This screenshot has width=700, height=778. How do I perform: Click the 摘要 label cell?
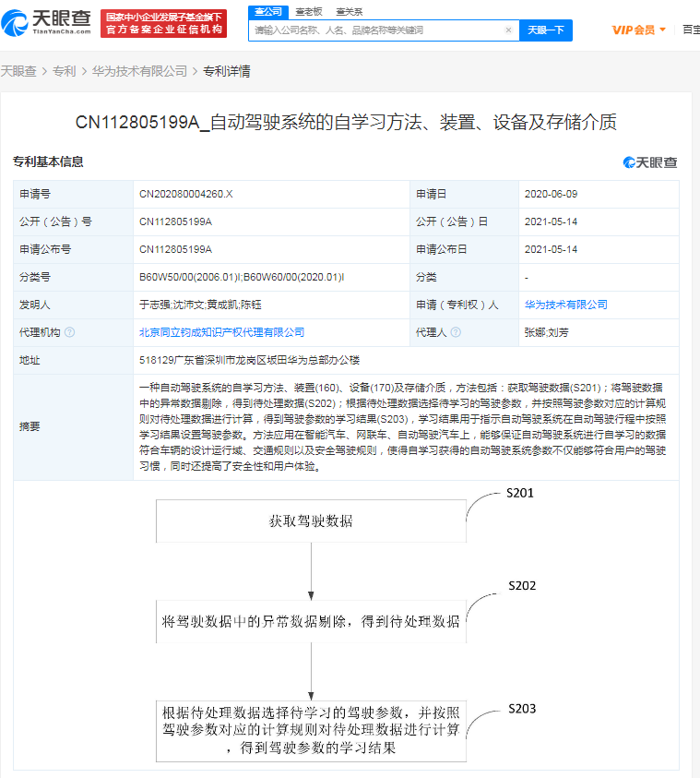(x=74, y=426)
